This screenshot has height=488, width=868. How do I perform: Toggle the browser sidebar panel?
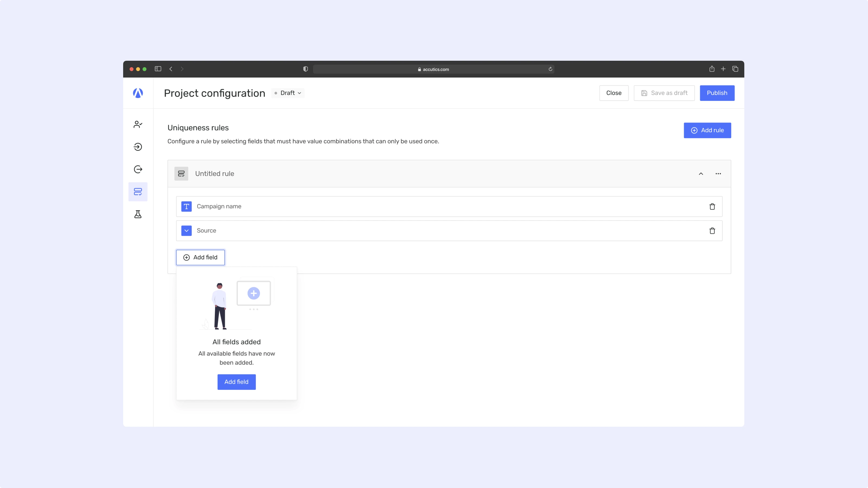pyautogui.click(x=158, y=69)
